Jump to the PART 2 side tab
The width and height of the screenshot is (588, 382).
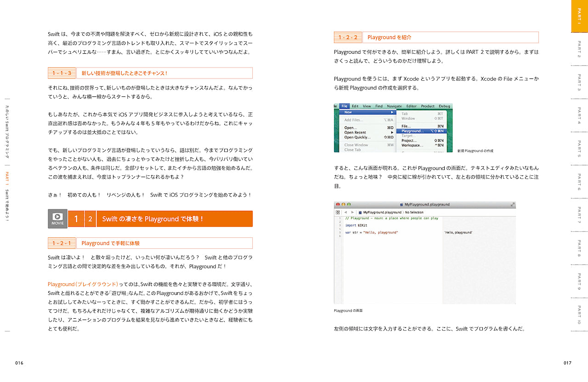[579, 49]
